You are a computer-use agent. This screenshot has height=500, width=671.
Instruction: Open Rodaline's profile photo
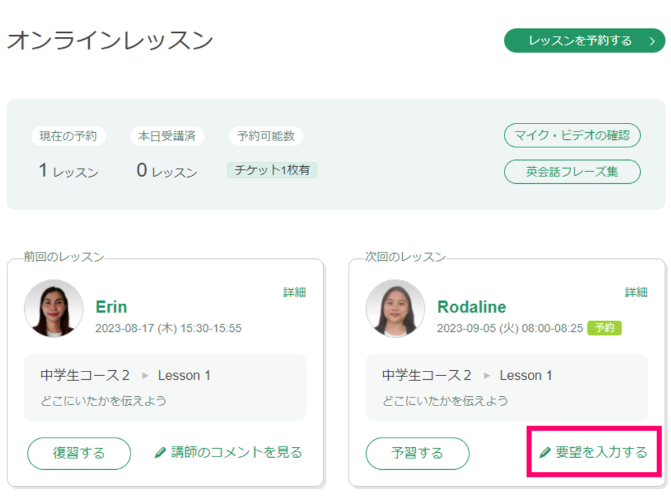click(x=395, y=309)
